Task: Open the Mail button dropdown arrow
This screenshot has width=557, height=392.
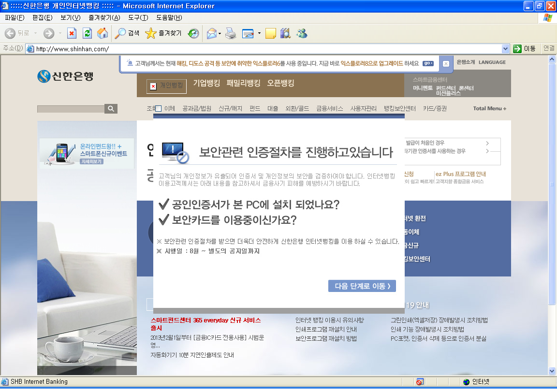Action: (220, 33)
